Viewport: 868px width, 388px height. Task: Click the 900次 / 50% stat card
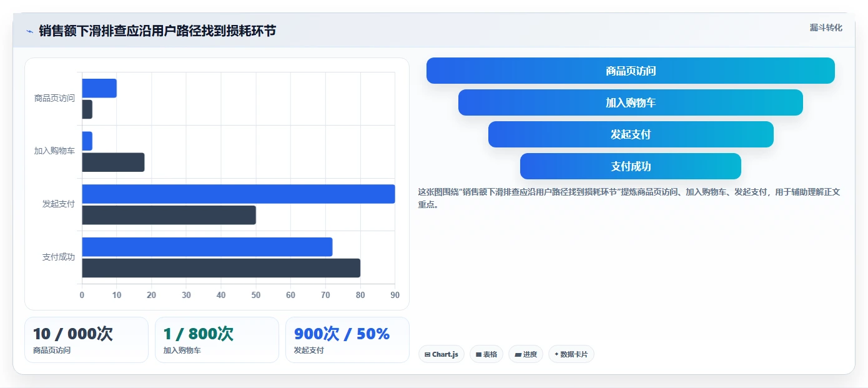click(x=347, y=340)
